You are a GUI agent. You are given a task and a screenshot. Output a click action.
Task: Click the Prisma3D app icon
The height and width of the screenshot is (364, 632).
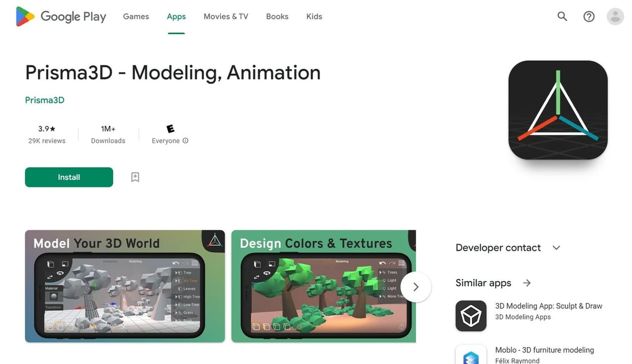pyautogui.click(x=558, y=110)
